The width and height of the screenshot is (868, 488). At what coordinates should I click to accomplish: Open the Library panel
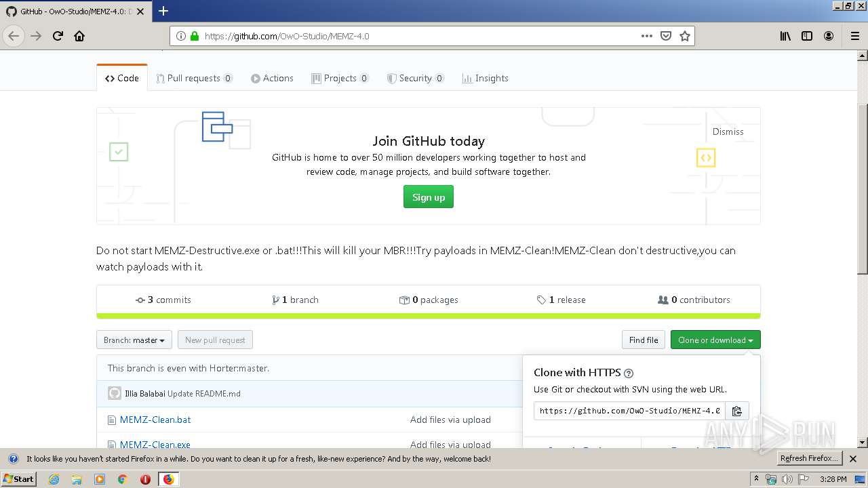tap(785, 36)
